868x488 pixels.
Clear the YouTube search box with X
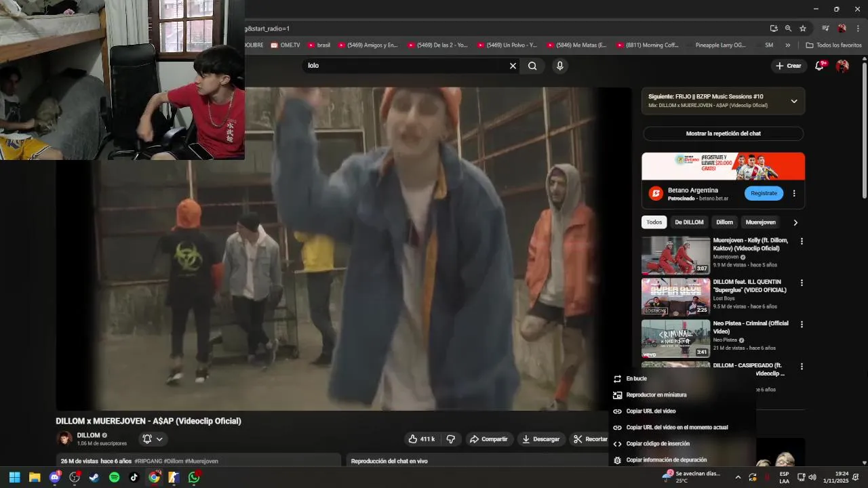tap(513, 66)
